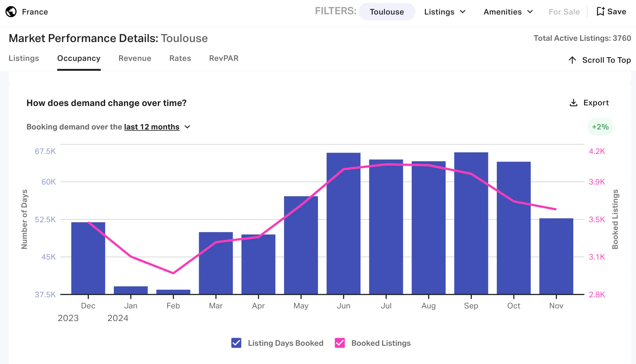This screenshot has width=636, height=364.
Task: Click the 4.2K right axis value
Action: (x=597, y=151)
